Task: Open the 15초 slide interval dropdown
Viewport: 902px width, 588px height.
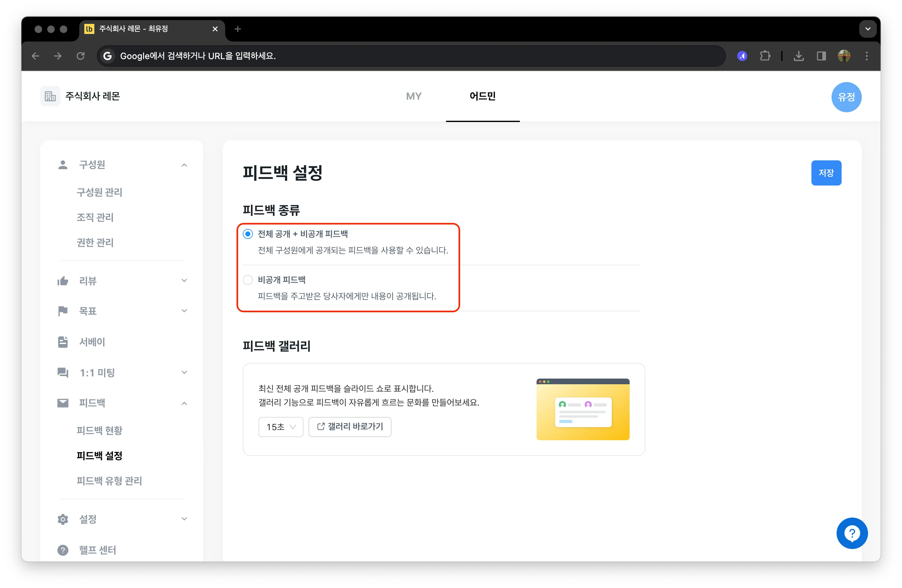Action: (281, 427)
